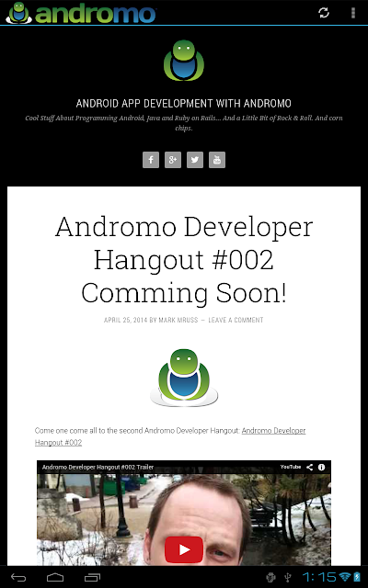Open the Andromo Developer Hangout #002 text link

point(170,436)
